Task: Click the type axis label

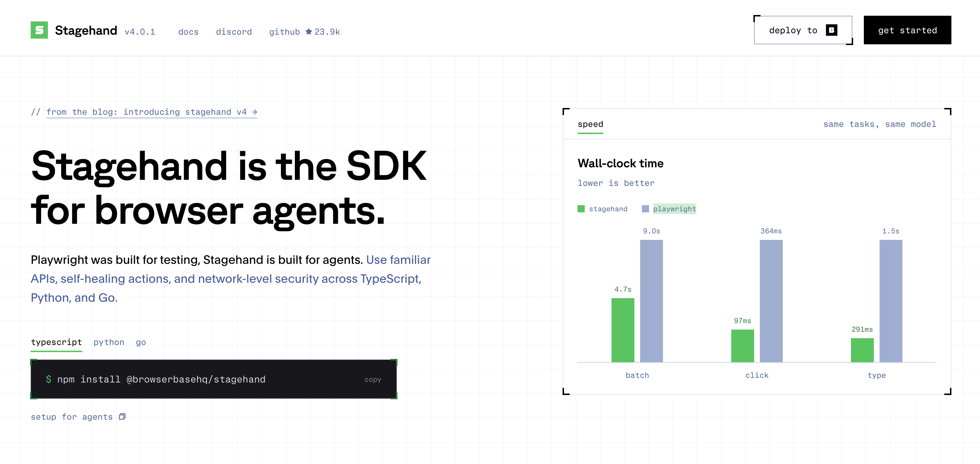Action: [876, 375]
